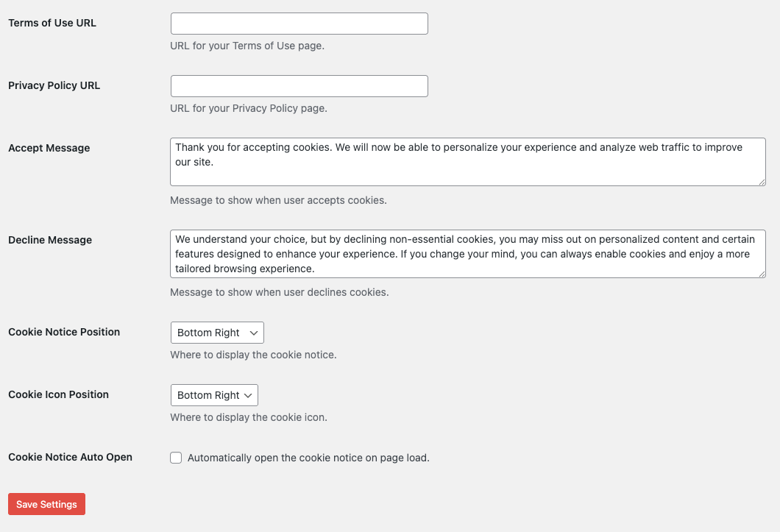Focus the Privacy Policy URL text box

[x=299, y=86]
